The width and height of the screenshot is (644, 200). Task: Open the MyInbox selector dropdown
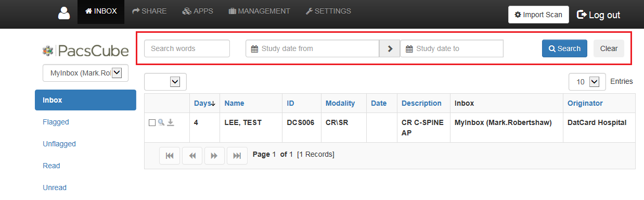pyautogui.click(x=85, y=73)
